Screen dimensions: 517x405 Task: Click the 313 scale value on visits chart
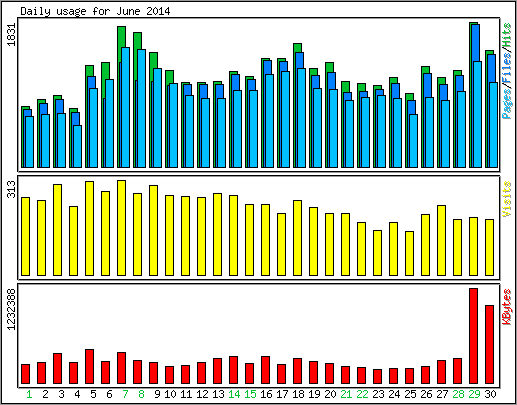11,189
